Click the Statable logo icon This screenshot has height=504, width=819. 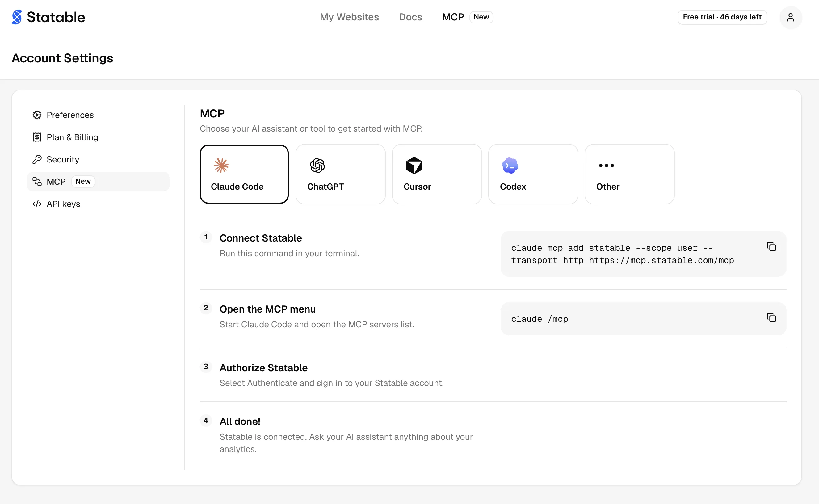click(x=17, y=17)
